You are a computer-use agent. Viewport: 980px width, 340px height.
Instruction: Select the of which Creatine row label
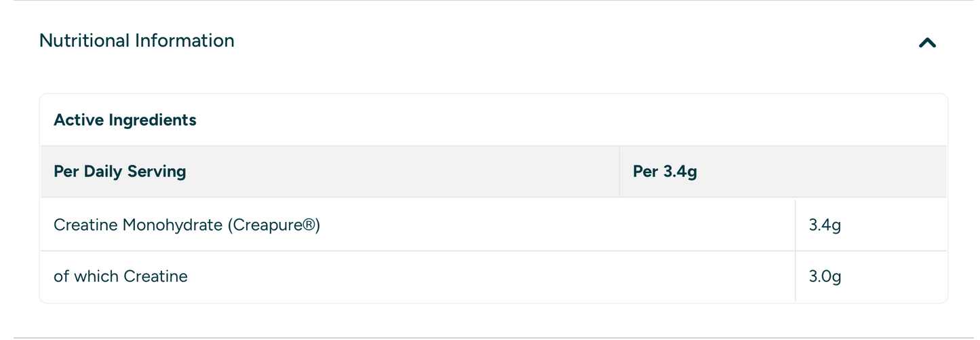pos(121,276)
